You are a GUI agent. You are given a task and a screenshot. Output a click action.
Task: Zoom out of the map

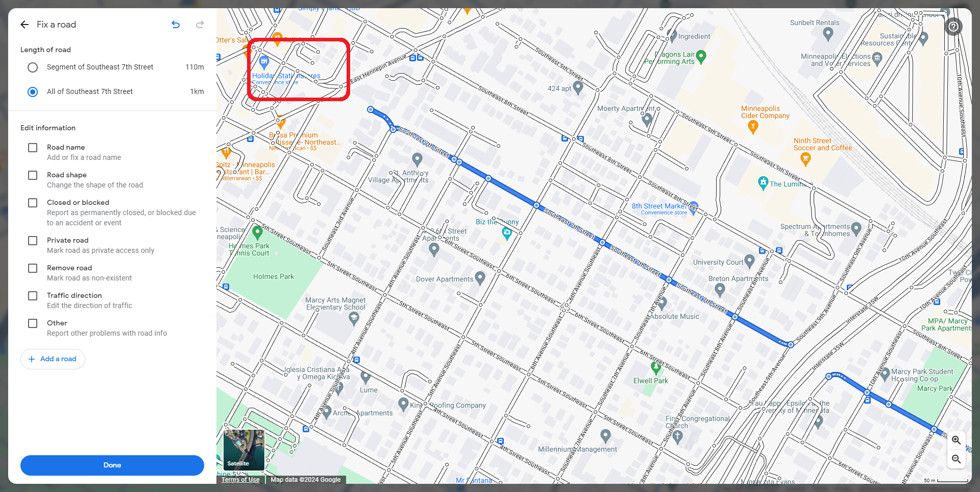(957, 459)
